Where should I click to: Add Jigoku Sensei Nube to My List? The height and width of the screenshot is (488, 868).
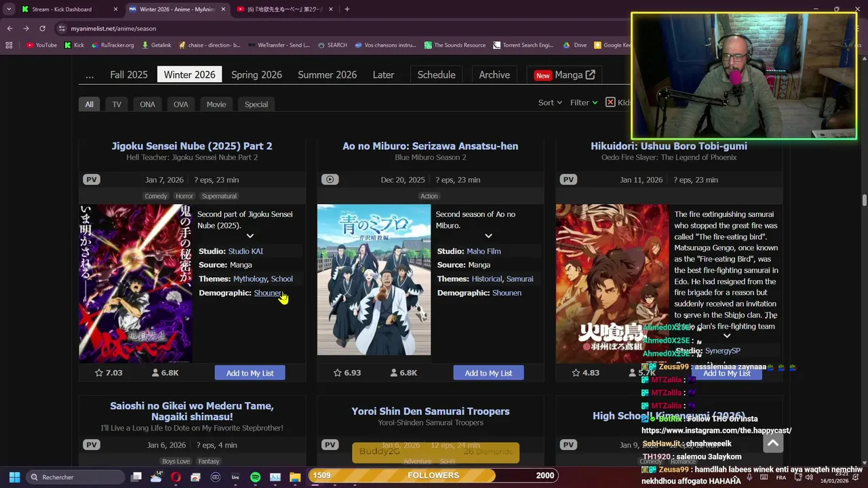click(x=250, y=373)
